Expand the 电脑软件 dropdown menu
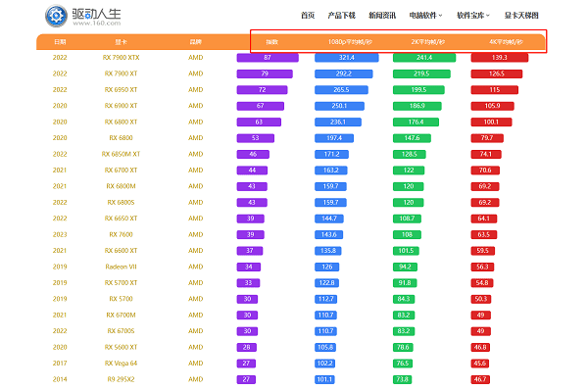 (x=425, y=16)
